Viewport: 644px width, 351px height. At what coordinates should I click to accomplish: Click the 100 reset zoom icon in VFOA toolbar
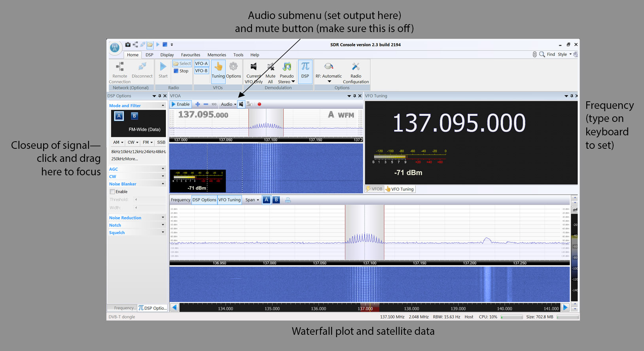click(214, 104)
